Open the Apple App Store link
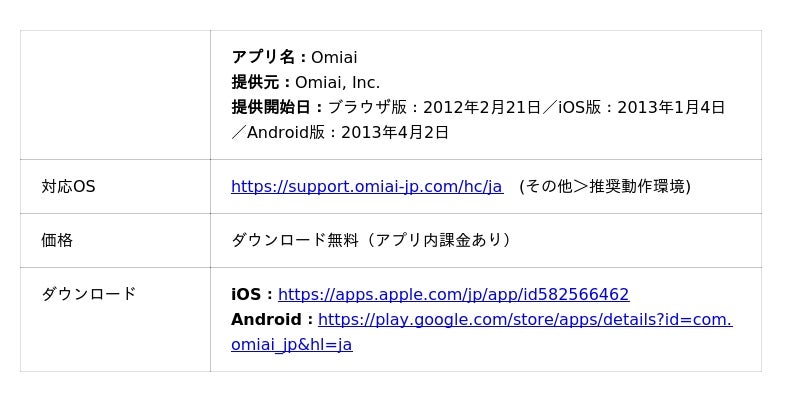This screenshot has width=800, height=402. [453, 295]
